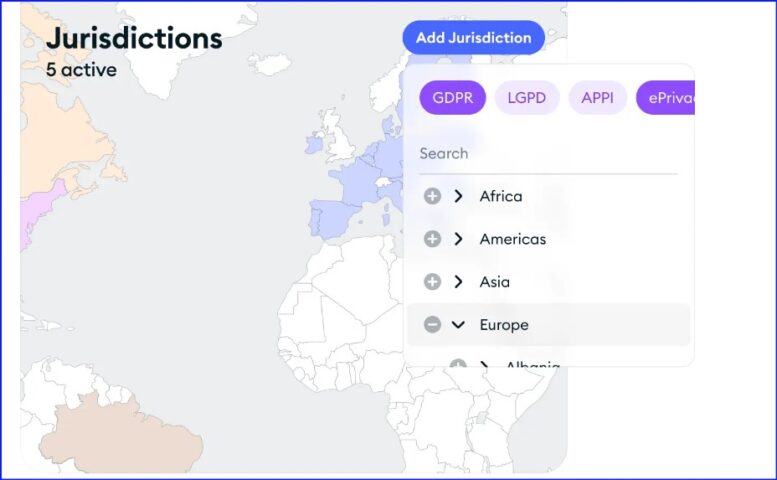Viewport: 777px width, 480px height.
Task: Select the Africa row label
Action: click(500, 196)
